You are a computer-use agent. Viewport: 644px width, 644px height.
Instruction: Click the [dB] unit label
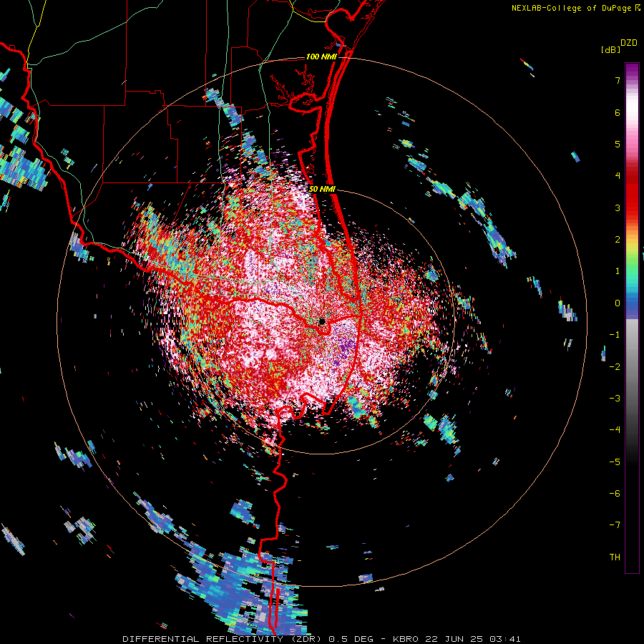[610, 50]
